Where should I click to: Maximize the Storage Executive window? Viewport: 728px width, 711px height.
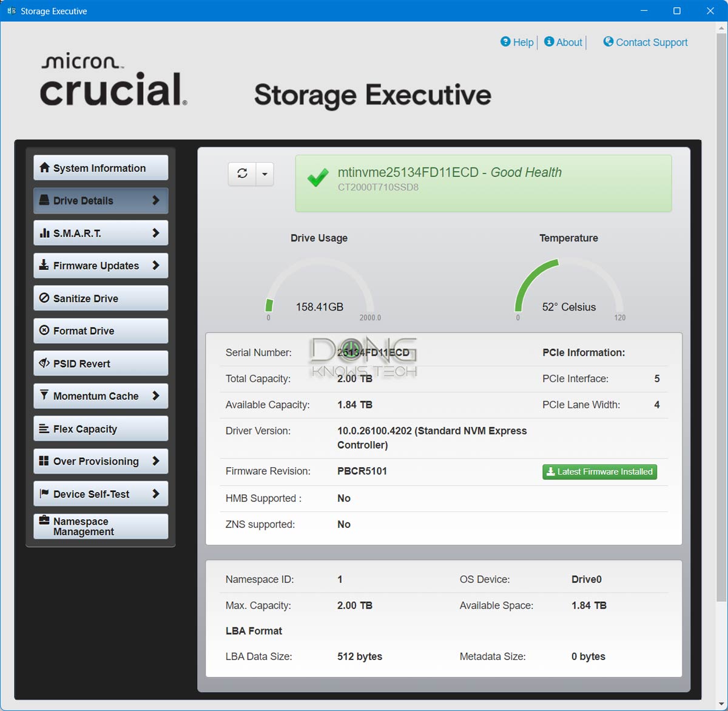pyautogui.click(x=677, y=11)
